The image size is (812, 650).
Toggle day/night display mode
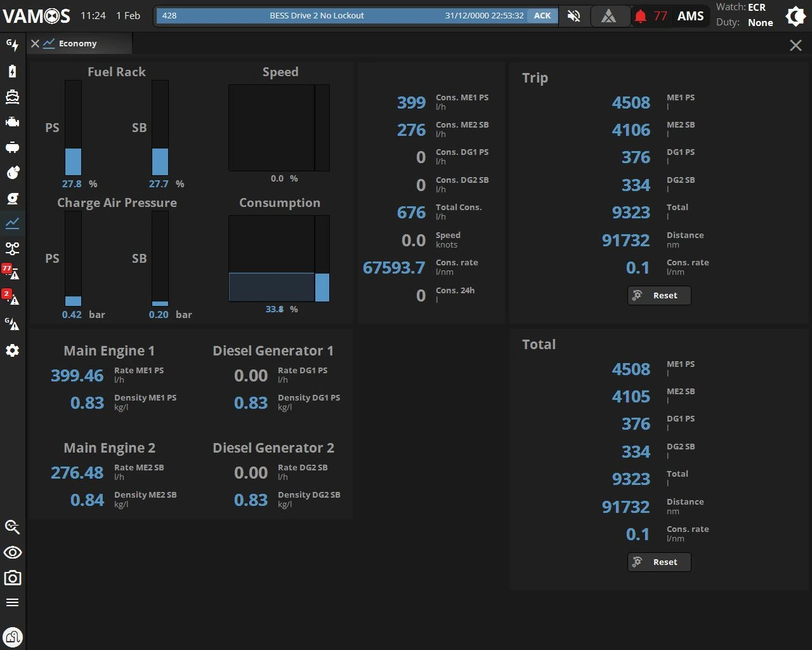(x=796, y=16)
